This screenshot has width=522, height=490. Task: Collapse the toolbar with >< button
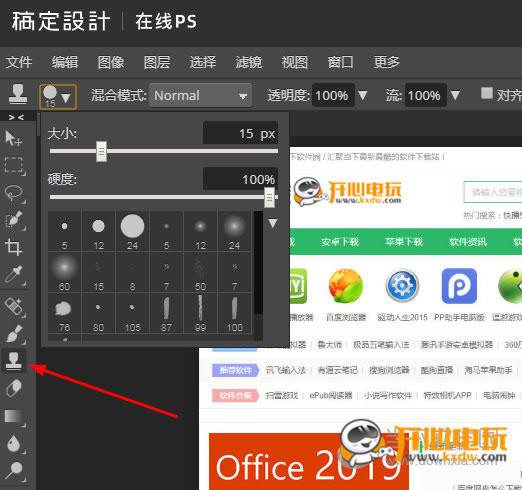pos(16,117)
